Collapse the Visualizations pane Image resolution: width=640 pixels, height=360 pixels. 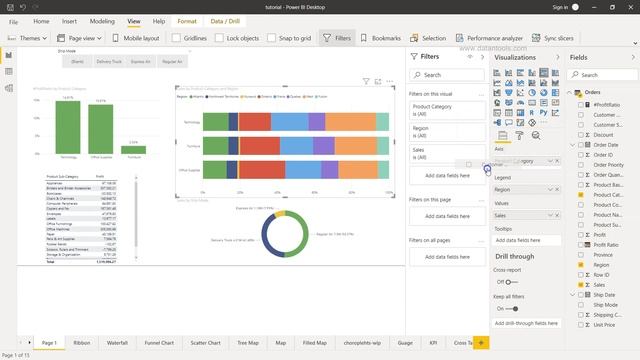[x=558, y=58]
